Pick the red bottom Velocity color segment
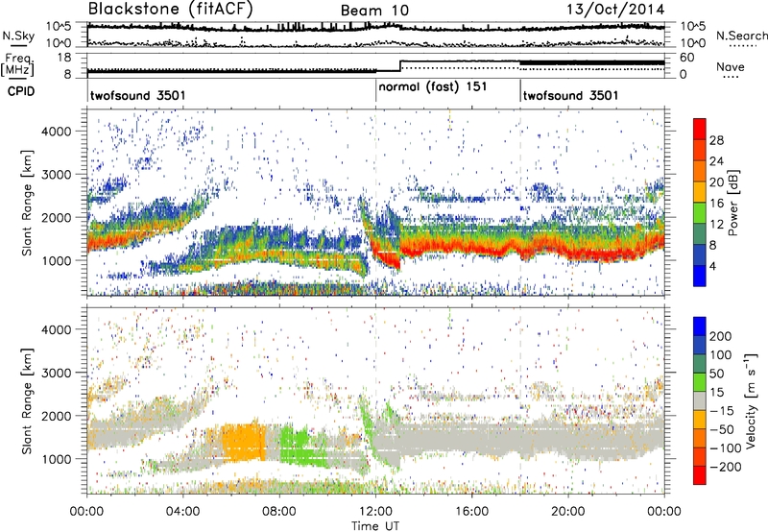Screen dimensions: 768x532 point(700,475)
